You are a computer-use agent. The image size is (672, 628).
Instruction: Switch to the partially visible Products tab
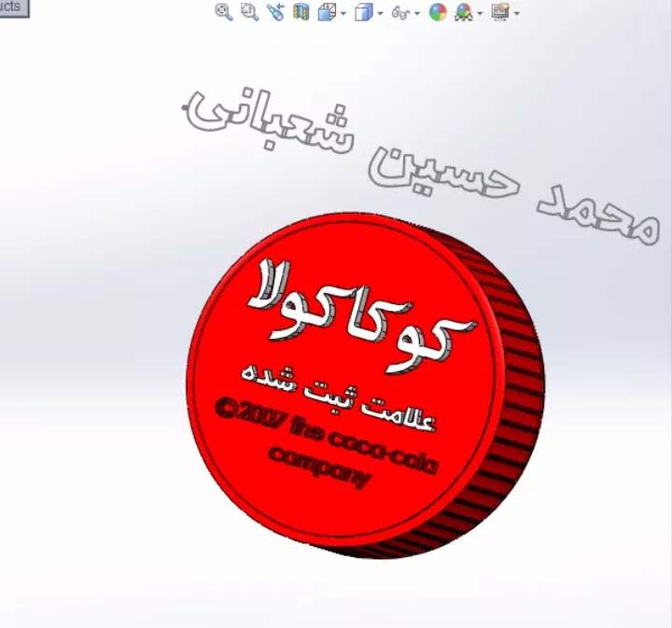pos(13,7)
